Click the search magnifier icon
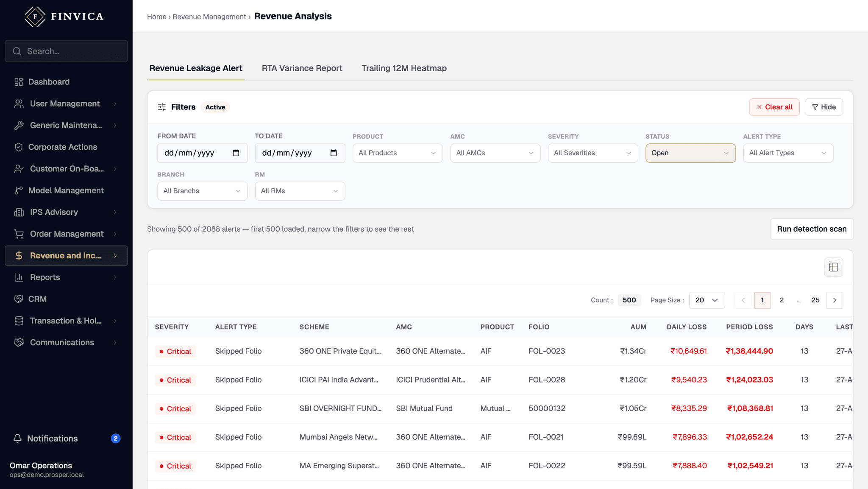 coord(17,51)
